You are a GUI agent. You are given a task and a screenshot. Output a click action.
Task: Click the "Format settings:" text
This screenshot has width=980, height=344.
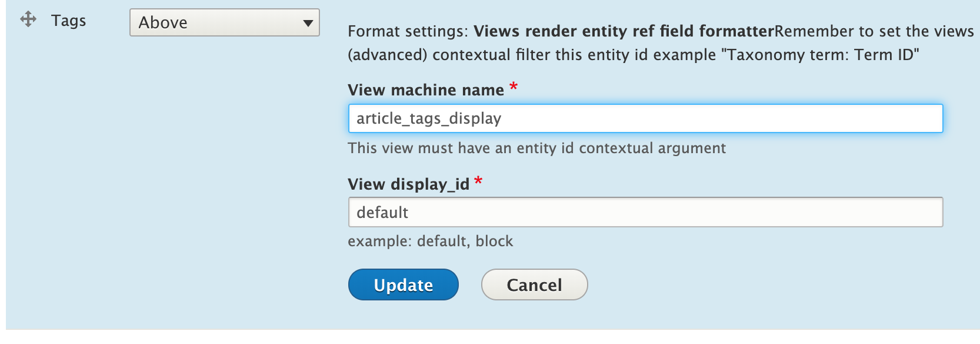(408, 31)
